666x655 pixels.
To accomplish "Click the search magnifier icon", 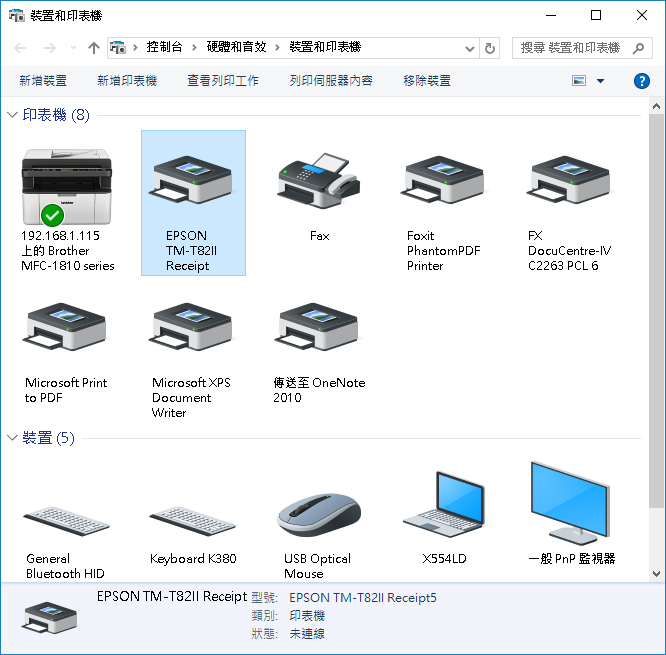I will tap(638, 48).
